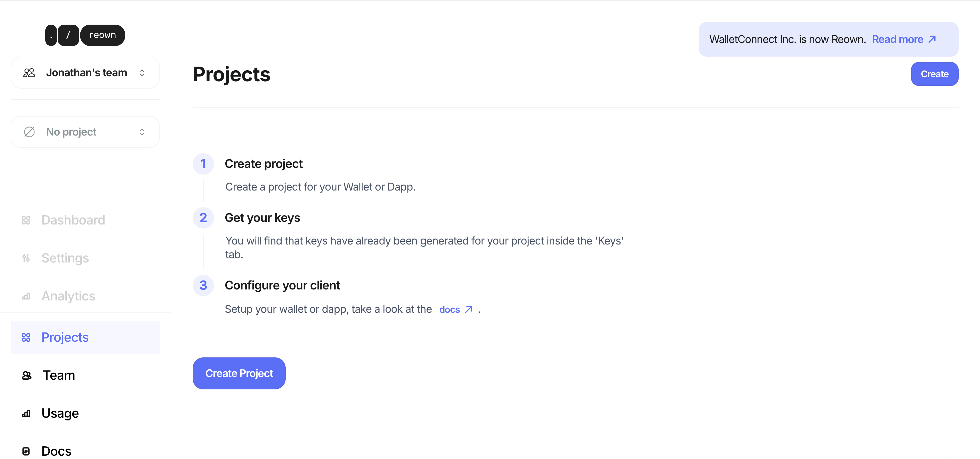
Task: Click the reown logo in sidebar
Action: coord(85,35)
